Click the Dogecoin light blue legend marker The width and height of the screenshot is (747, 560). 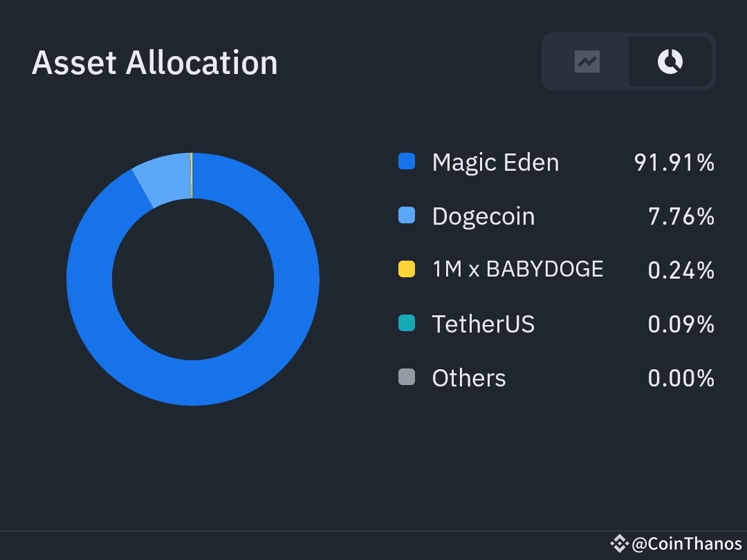(407, 215)
